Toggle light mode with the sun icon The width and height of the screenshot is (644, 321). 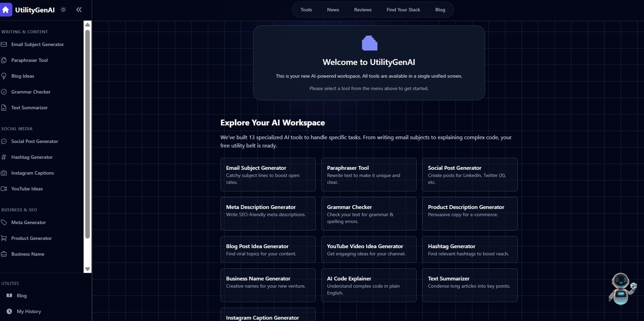[x=63, y=10]
